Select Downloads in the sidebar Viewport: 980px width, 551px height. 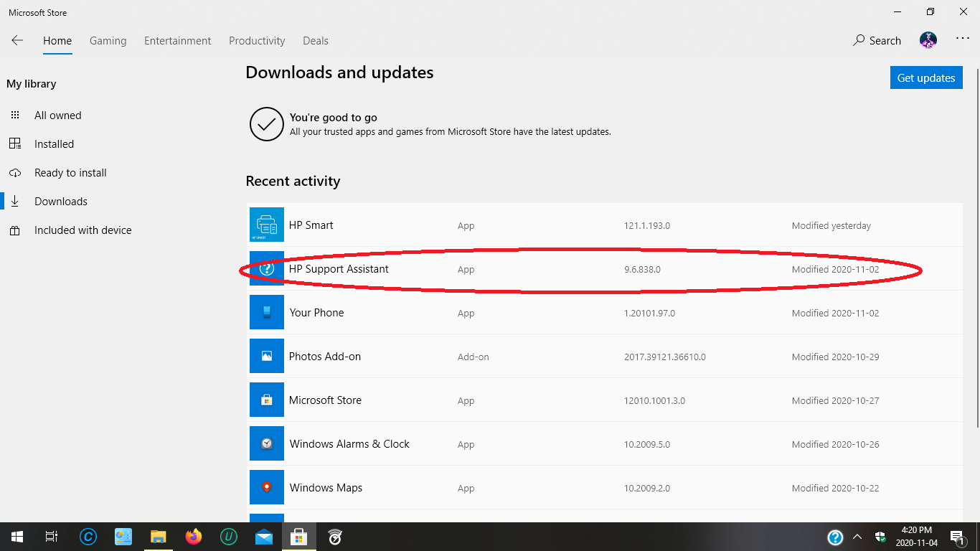[x=61, y=202]
